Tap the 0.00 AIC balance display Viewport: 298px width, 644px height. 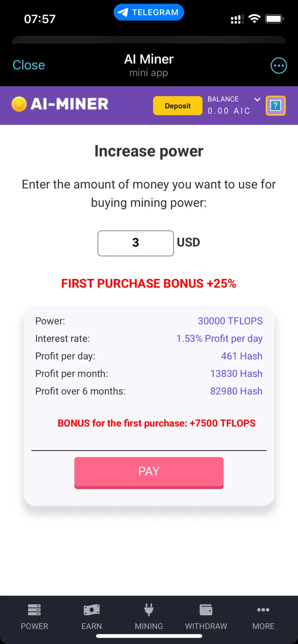[x=229, y=111]
